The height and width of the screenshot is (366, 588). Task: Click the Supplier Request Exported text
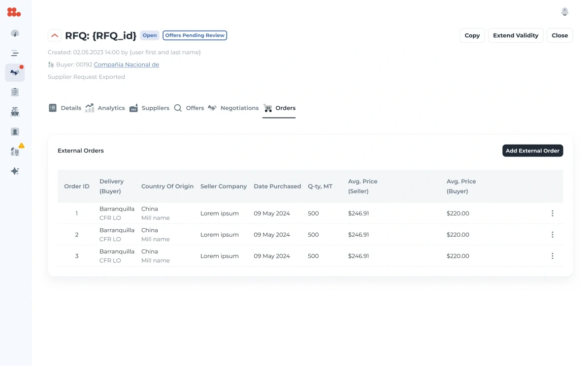[x=86, y=77]
